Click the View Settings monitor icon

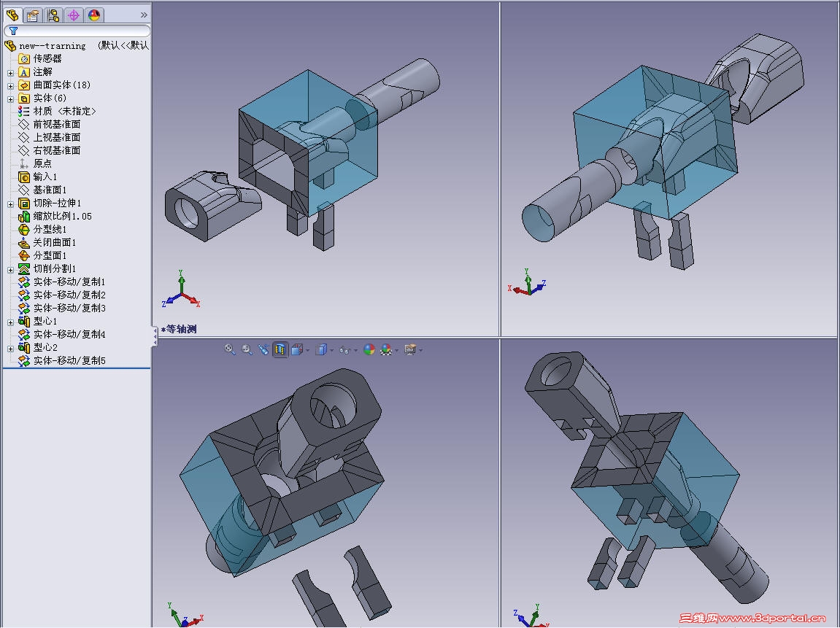click(410, 349)
